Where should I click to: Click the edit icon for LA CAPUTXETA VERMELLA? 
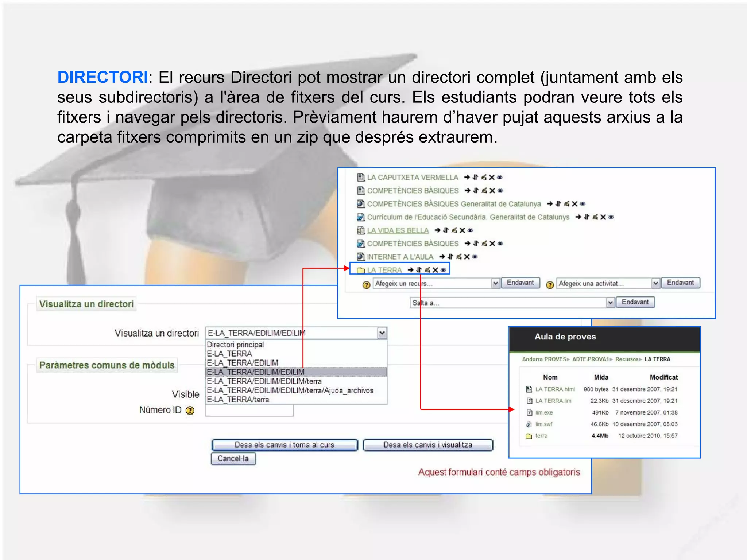[x=484, y=177]
